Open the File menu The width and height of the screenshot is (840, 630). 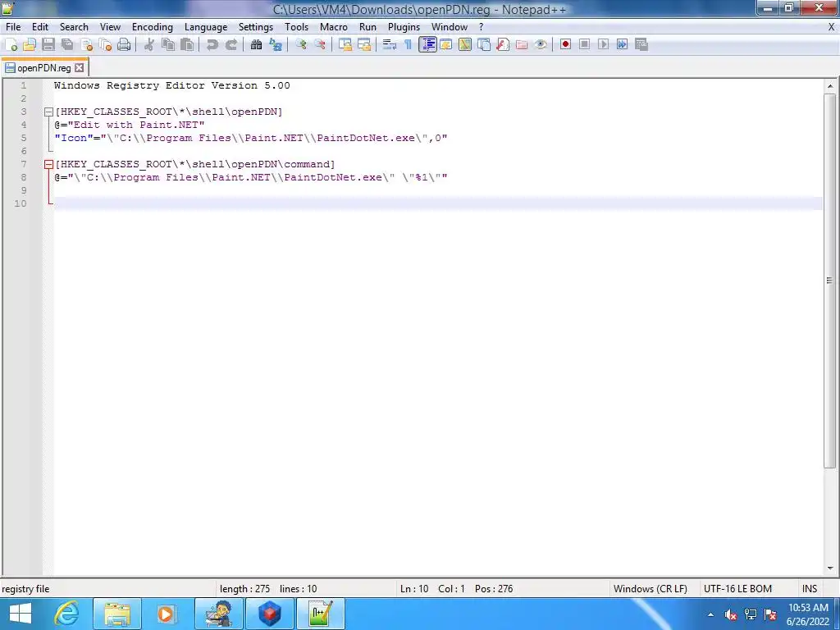pyautogui.click(x=13, y=27)
